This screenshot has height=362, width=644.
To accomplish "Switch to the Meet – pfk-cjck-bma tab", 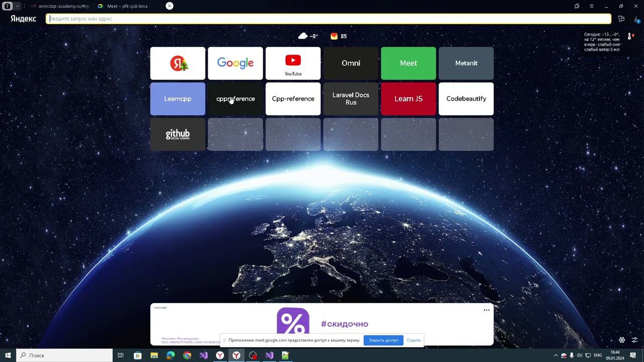I will click(127, 6).
